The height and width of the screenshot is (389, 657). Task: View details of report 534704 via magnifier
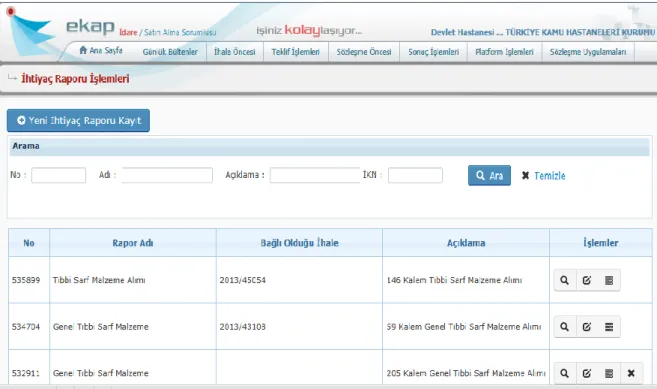click(565, 327)
